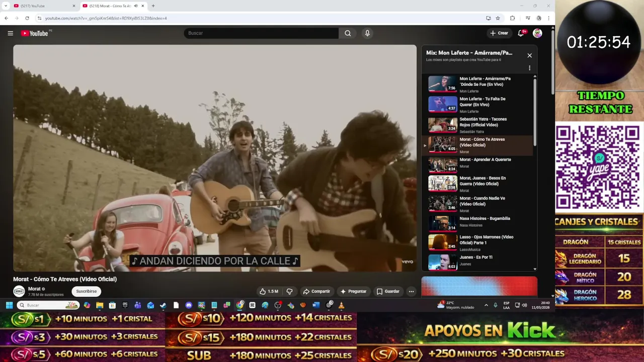644x362 pixels.
Task: Open more actions ellipsis under video
Action: 411,291
